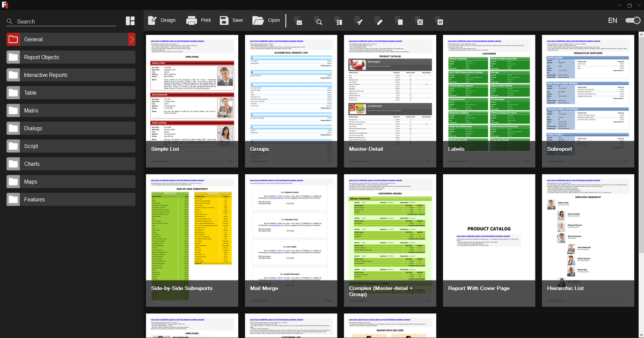Open the Report With Cover Page thumbnail

pyautogui.click(x=489, y=240)
